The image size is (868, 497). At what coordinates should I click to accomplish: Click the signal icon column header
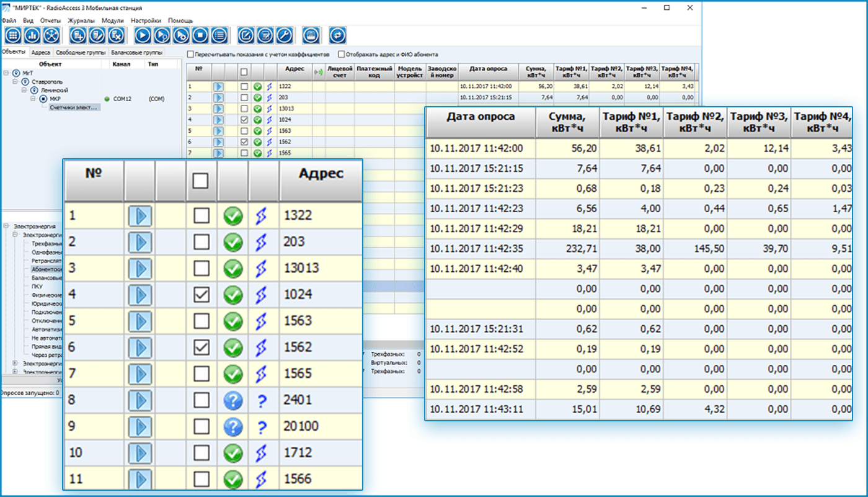pyautogui.click(x=319, y=72)
